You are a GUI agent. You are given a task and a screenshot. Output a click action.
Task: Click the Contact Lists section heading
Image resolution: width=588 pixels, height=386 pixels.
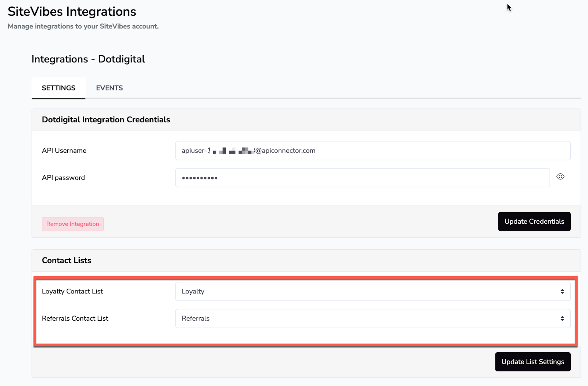(x=67, y=260)
